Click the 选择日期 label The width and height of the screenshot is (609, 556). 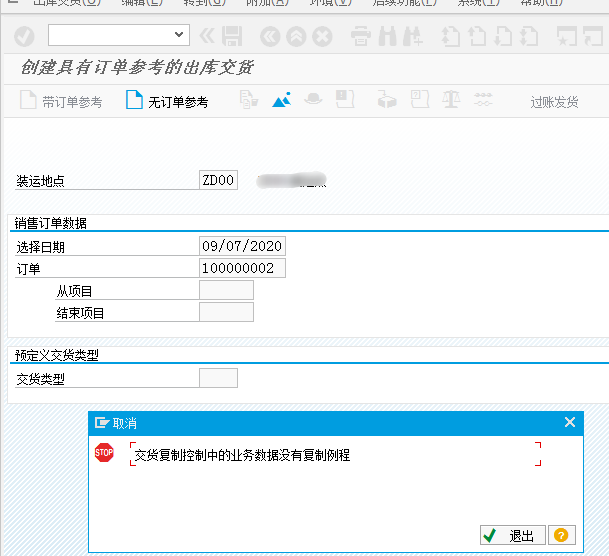coord(40,247)
